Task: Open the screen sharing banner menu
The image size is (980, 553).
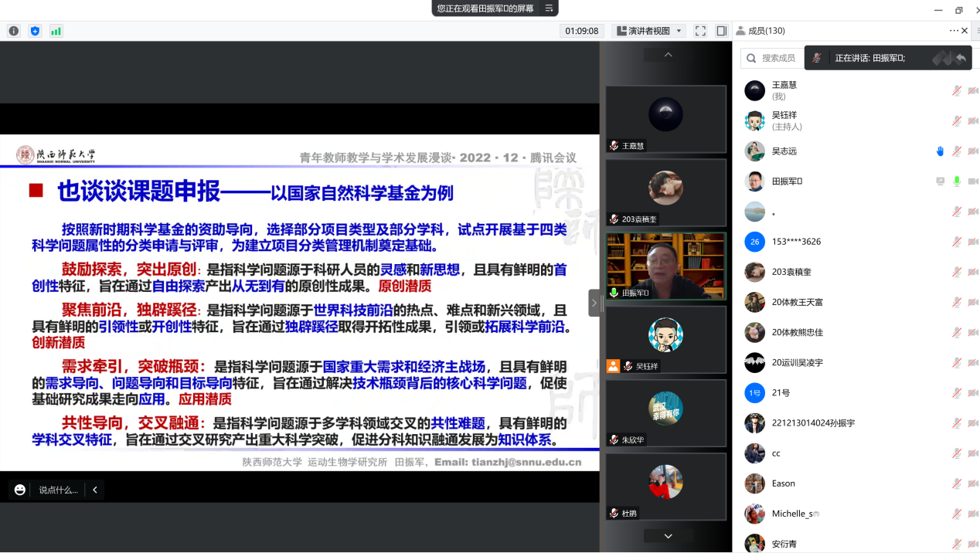Action: click(550, 8)
